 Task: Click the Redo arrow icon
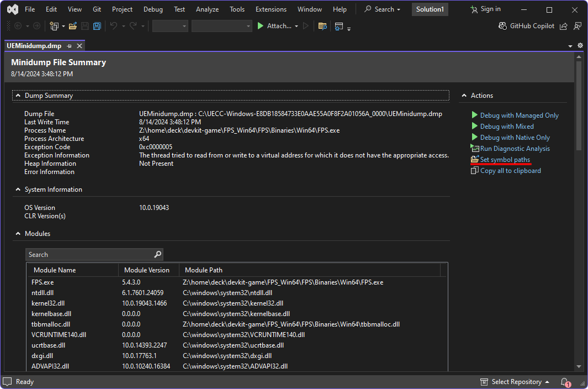tap(133, 26)
